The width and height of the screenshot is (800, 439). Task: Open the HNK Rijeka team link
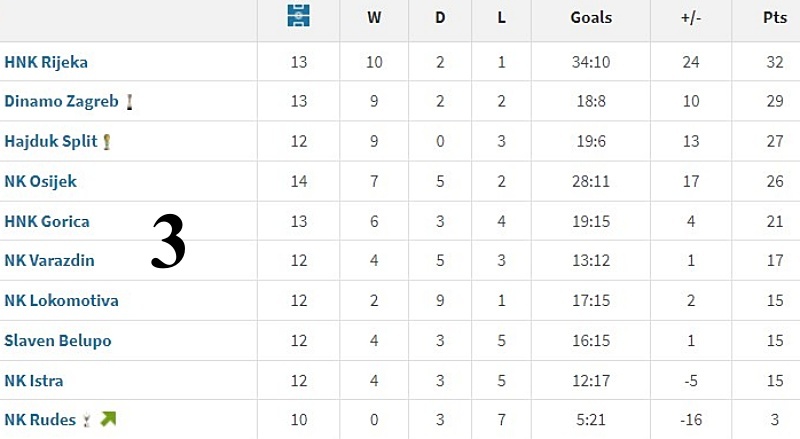[x=46, y=62]
